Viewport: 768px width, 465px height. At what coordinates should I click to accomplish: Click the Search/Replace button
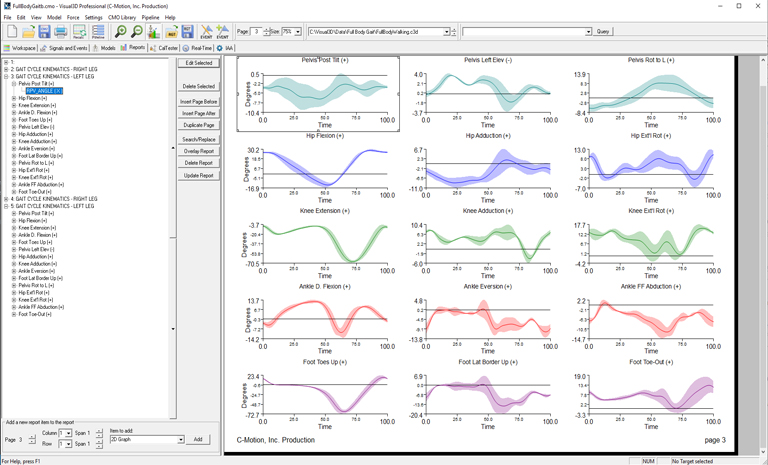pos(199,139)
